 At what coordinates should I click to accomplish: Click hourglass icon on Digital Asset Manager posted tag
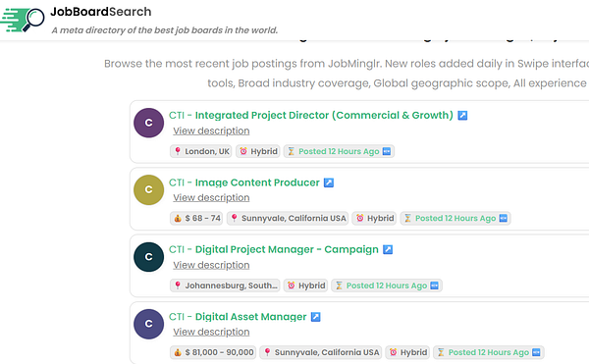441,352
